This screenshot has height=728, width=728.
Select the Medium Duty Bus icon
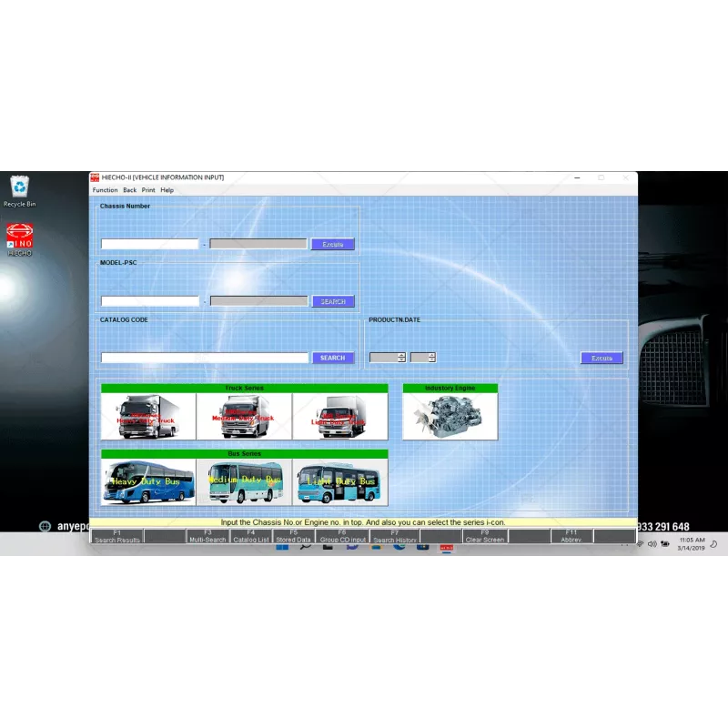click(244, 481)
